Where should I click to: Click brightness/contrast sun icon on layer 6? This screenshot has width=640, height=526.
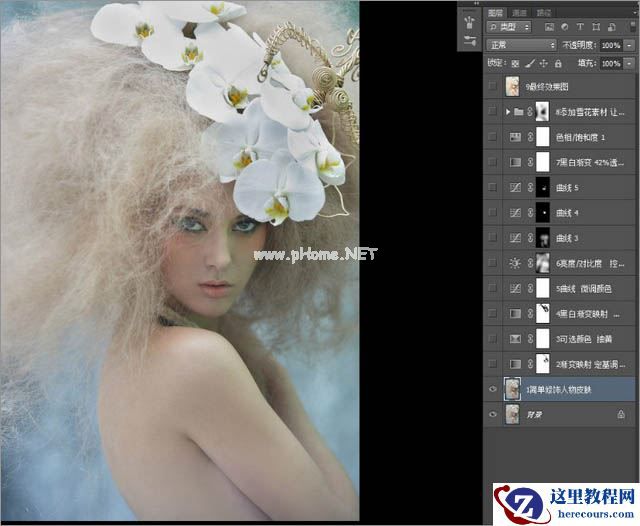pos(515,263)
